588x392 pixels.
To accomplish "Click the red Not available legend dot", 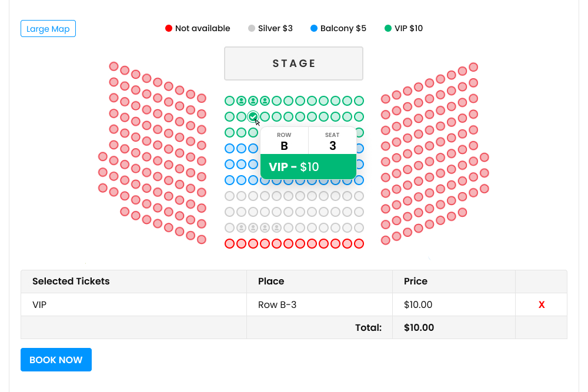I will pyautogui.click(x=169, y=28).
